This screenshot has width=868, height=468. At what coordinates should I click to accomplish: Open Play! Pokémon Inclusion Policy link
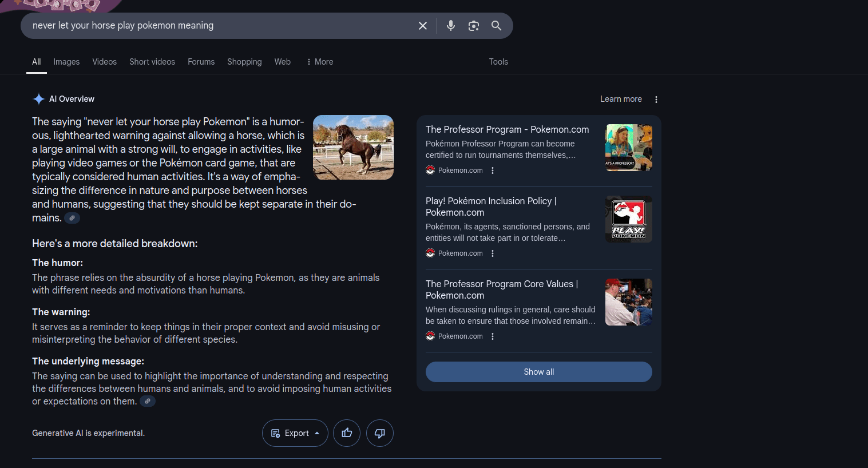click(x=491, y=207)
